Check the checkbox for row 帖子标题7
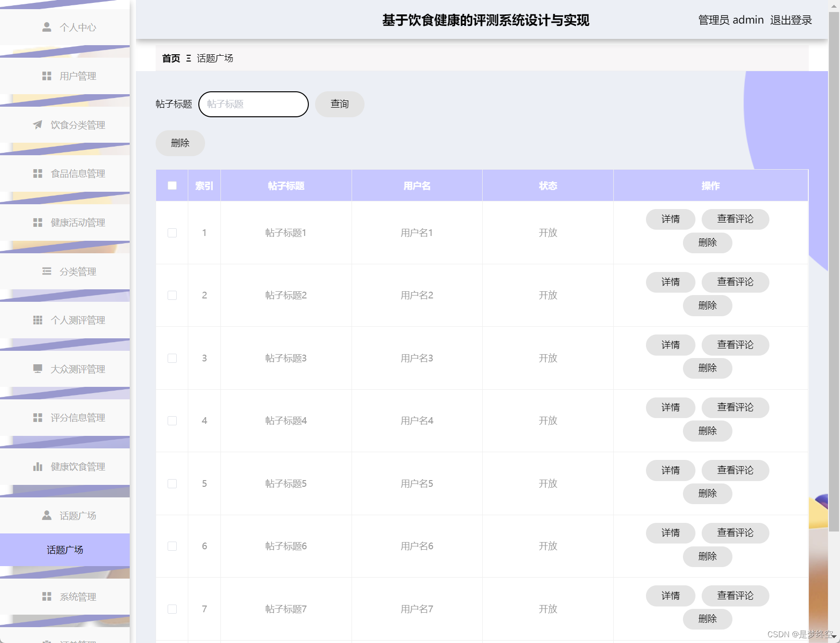The height and width of the screenshot is (643, 840). click(x=172, y=609)
